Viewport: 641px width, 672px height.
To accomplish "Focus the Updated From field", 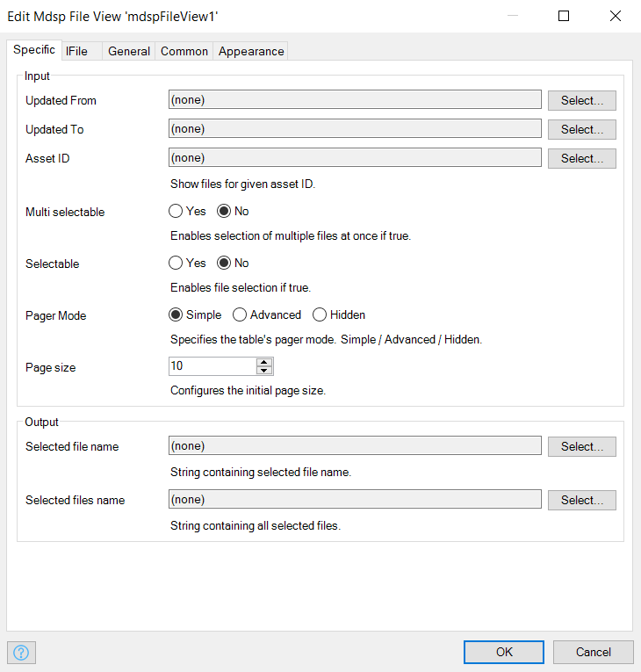I will [355, 99].
